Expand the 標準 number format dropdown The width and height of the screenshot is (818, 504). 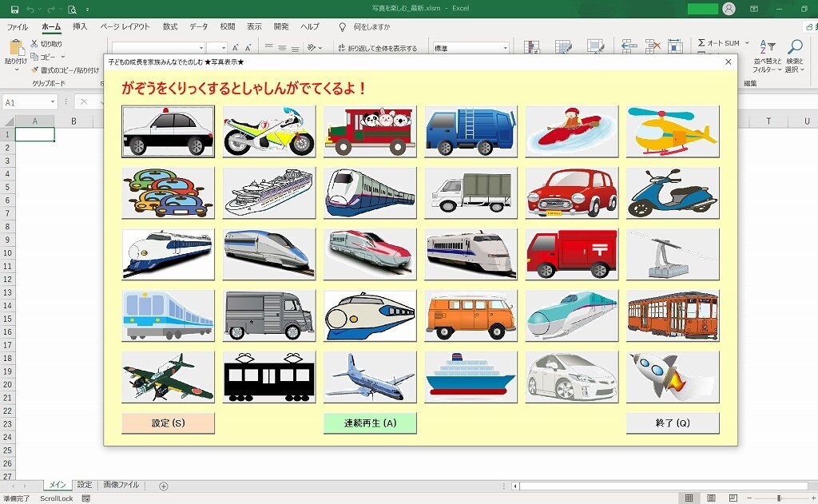505,48
